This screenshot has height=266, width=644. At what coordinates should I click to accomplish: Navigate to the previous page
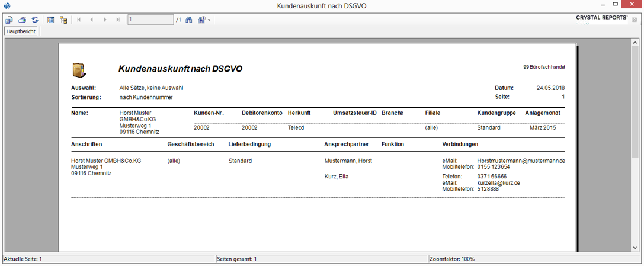pos(92,20)
